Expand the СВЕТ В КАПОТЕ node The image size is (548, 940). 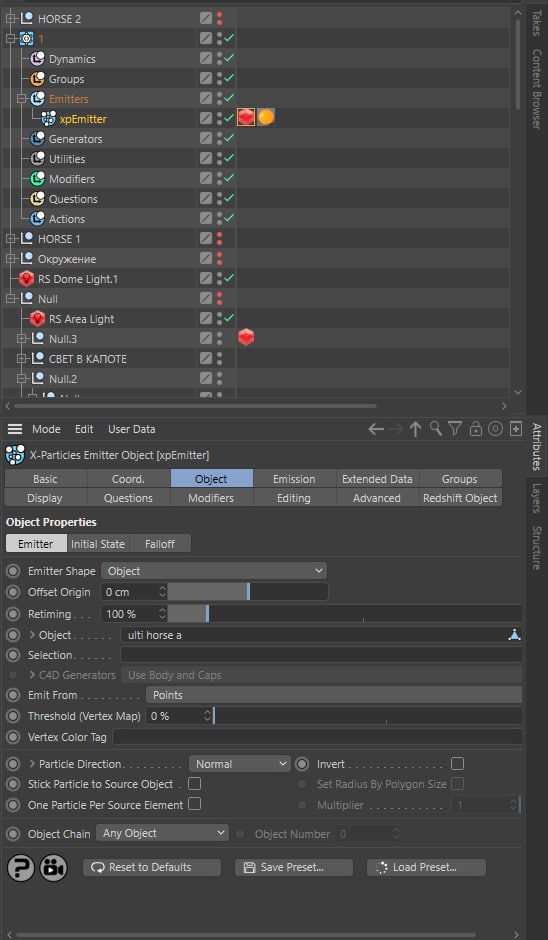coord(22,358)
